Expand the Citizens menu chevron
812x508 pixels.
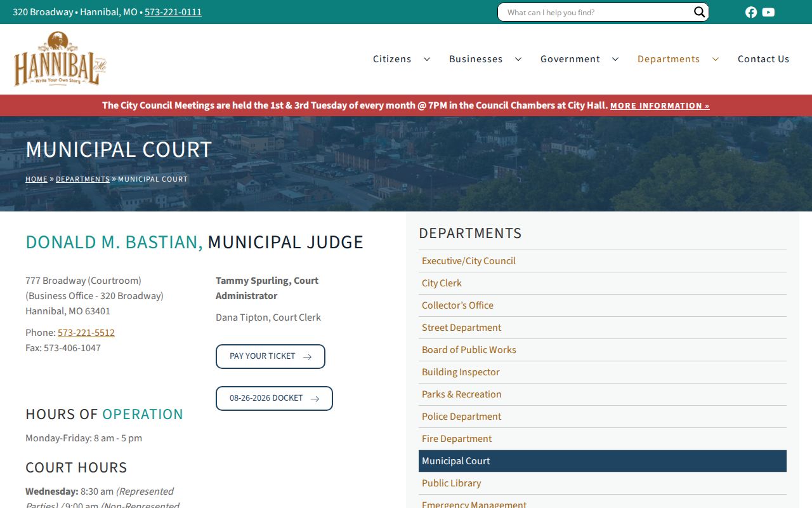(427, 59)
